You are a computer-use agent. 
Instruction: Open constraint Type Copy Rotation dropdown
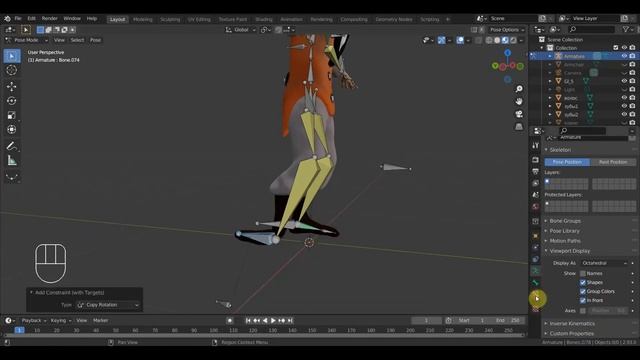pos(108,305)
